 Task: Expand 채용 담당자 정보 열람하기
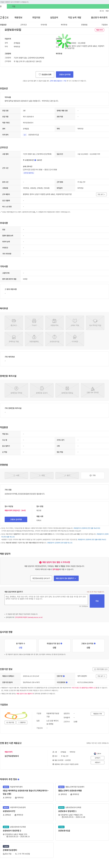66,578
